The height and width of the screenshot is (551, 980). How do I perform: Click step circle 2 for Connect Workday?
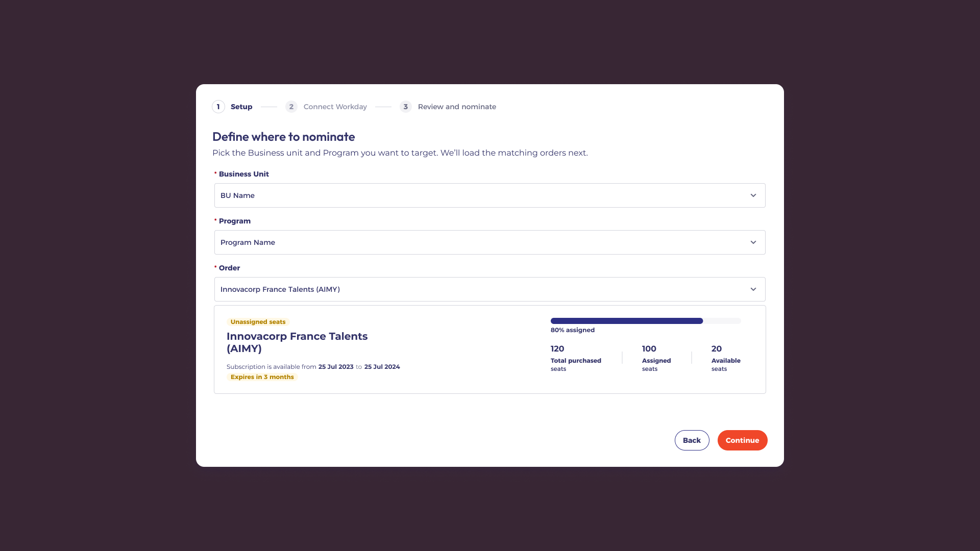[x=291, y=107]
